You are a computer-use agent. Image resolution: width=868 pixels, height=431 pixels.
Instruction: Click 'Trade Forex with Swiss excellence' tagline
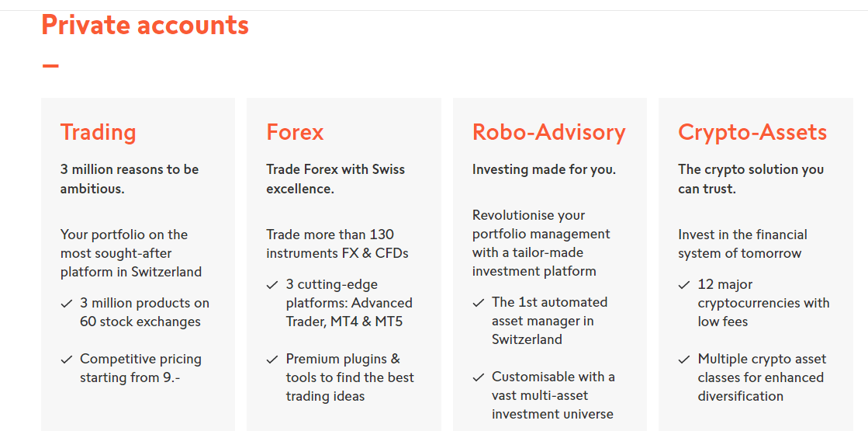pos(335,179)
